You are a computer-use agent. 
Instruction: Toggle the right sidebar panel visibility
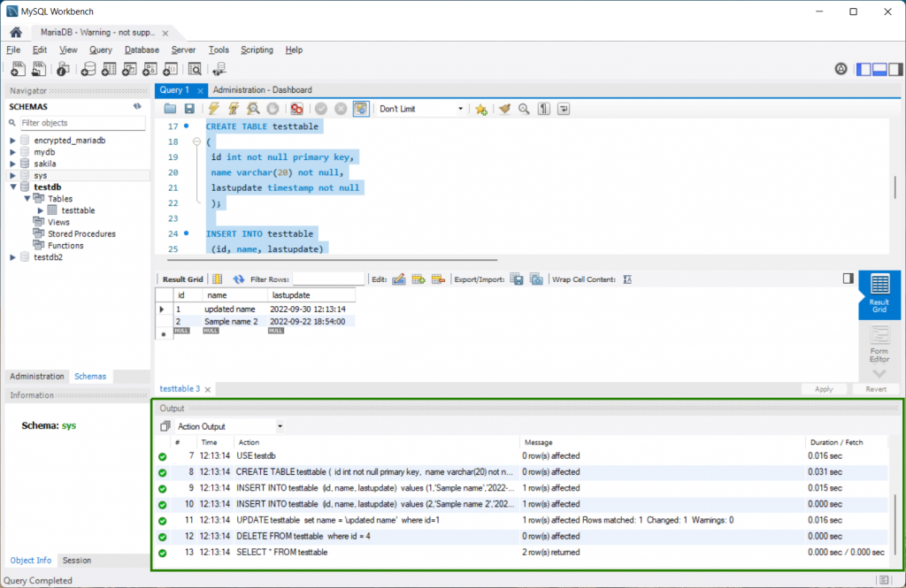pyautogui.click(x=895, y=69)
